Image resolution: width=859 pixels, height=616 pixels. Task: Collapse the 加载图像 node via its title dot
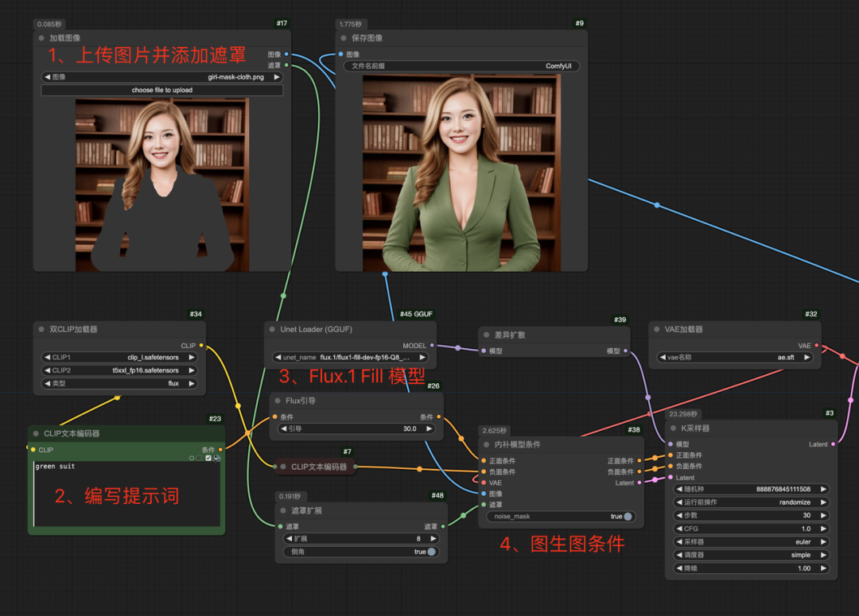pyautogui.click(x=41, y=38)
